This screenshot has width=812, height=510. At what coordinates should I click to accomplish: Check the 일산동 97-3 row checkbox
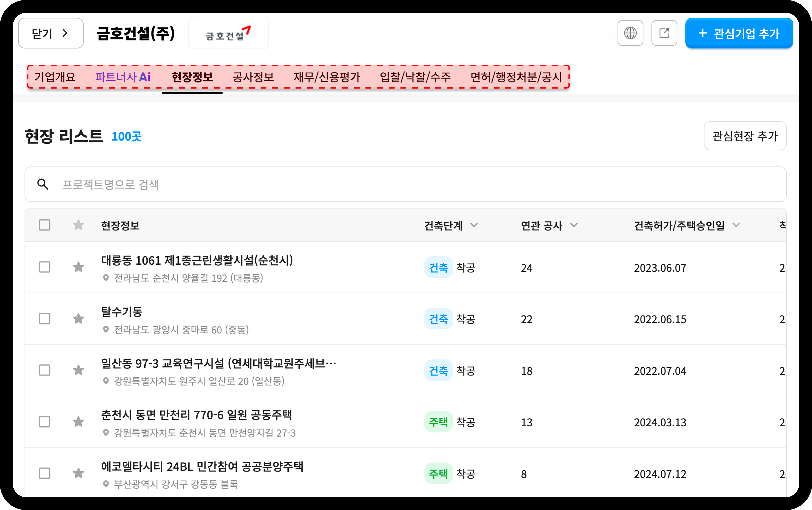pyautogui.click(x=45, y=370)
